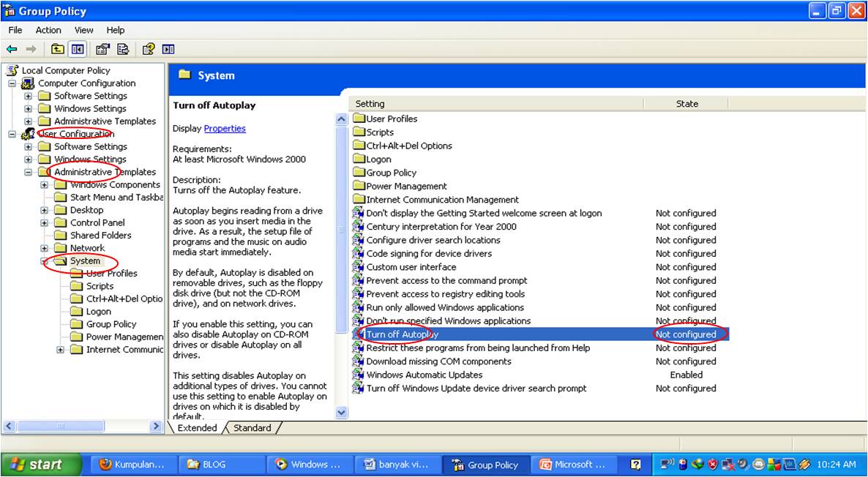Viewport: 868px width, 477px height.
Task: Select Prevent access to the command prompt
Action: point(446,280)
